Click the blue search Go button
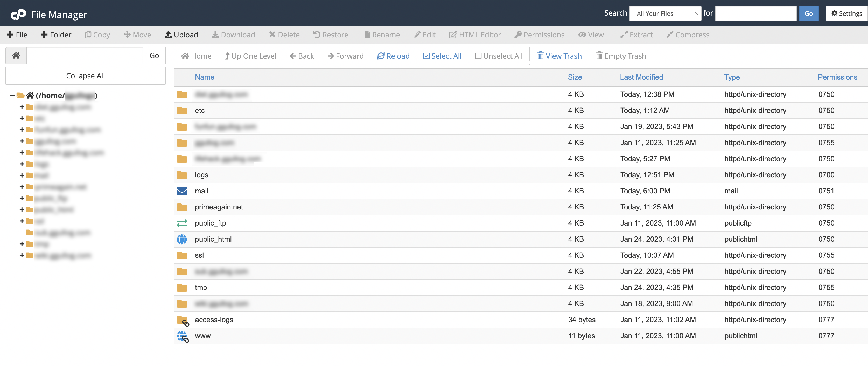The height and width of the screenshot is (366, 868). click(x=808, y=13)
